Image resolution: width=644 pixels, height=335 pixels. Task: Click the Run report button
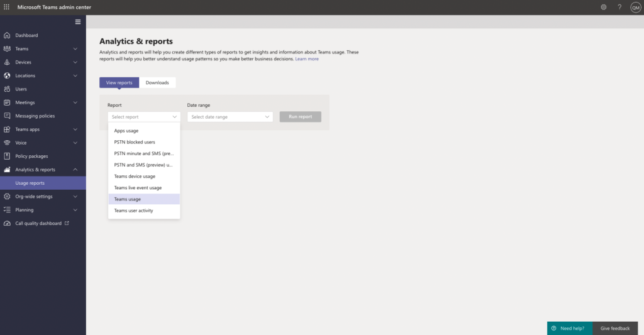coord(300,117)
